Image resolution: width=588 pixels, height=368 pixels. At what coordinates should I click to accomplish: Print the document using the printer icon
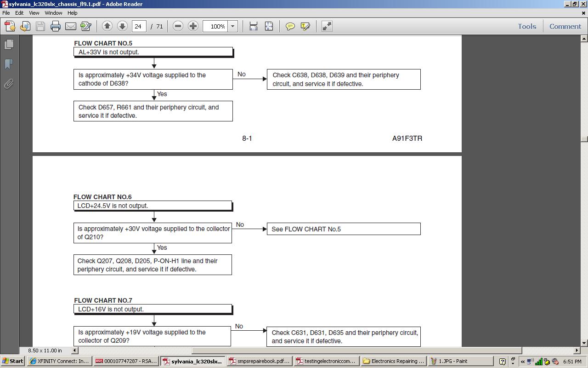(56, 26)
